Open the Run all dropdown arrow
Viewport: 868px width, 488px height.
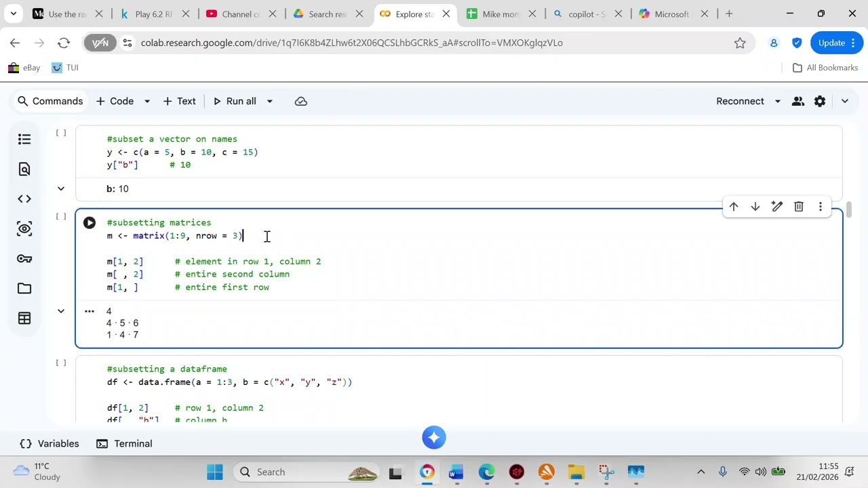(x=269, y=101)
